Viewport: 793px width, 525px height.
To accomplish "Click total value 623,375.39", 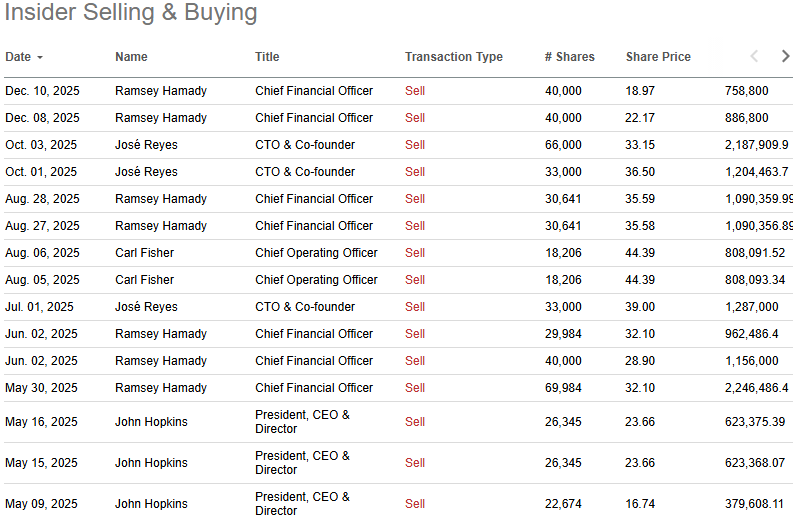I will (755, 422).
